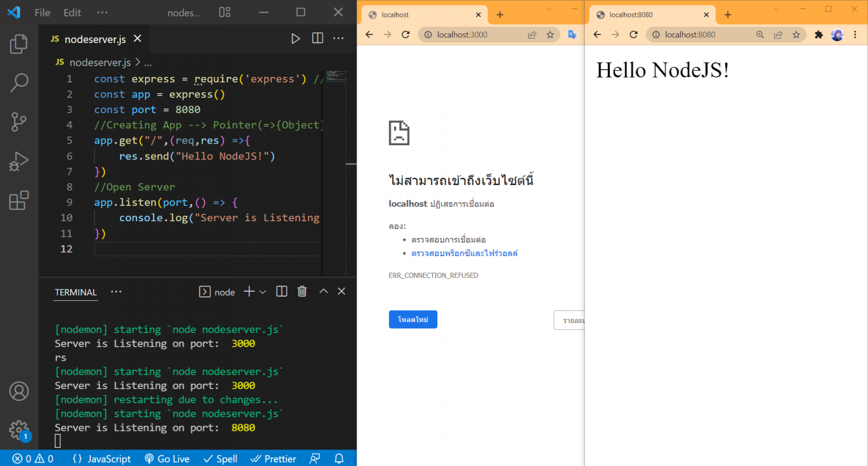Click the blue reload button on error page

pos(413,320)
